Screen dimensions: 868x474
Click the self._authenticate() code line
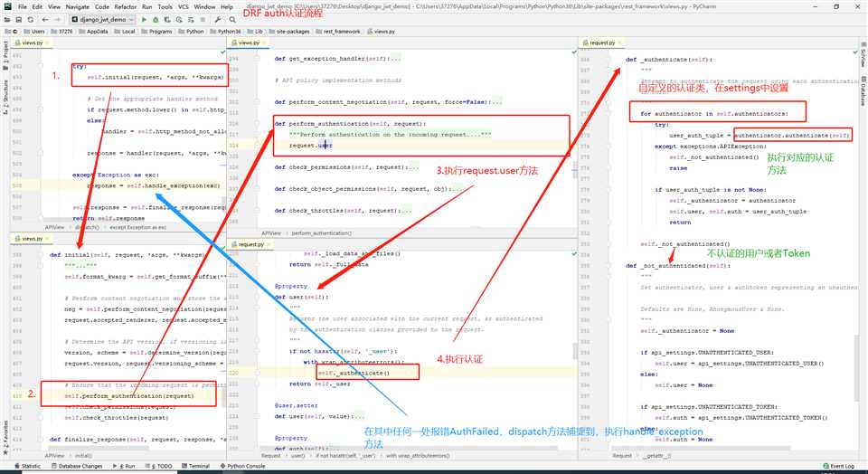[354, 373]
